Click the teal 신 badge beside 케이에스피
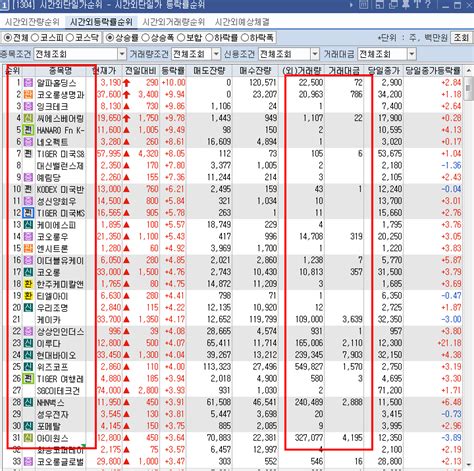Viewport: 474px width, 471px height. point(28,225)
